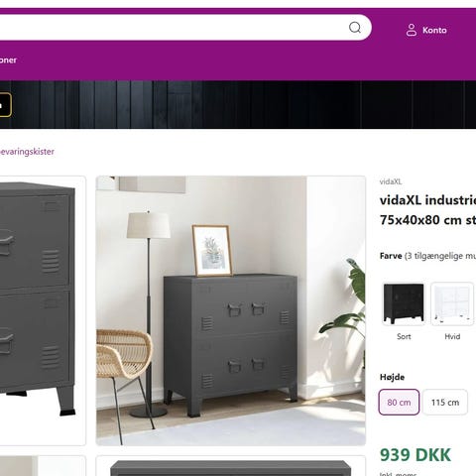Open the Konto account icon
This screenshot has height=476, width=476.
412,30
